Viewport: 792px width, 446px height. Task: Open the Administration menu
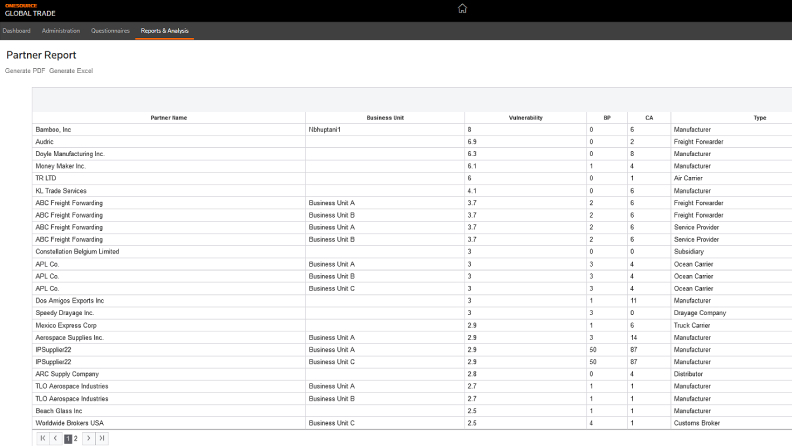click(61, 31)
